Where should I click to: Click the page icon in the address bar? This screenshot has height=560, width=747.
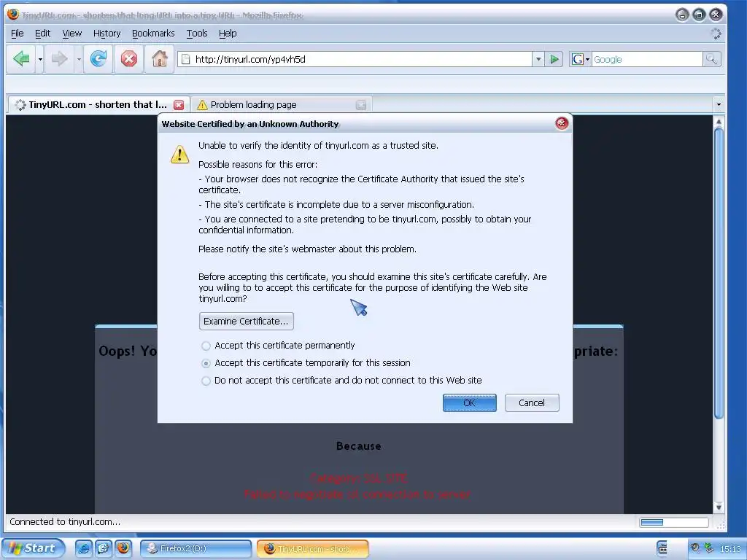point(186,60)
